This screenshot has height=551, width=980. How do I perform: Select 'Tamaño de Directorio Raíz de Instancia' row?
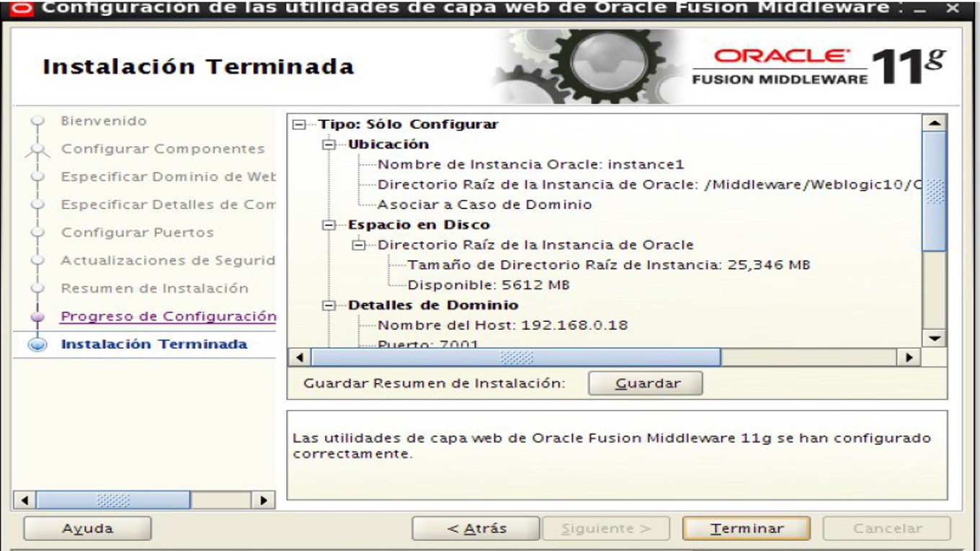tap(609, 265)
